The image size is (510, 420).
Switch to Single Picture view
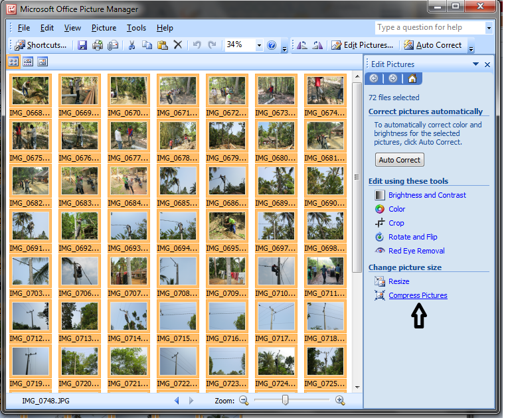coord(42,62)
